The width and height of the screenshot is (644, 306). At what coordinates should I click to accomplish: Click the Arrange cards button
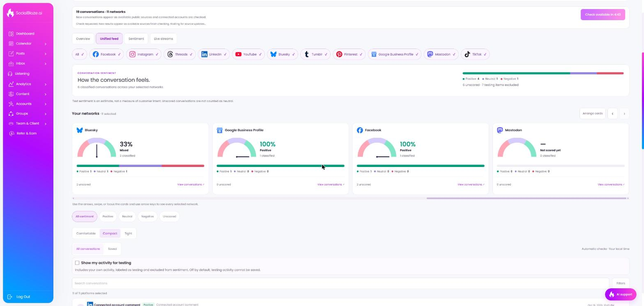pyautogui.click(x=592, y=114)
